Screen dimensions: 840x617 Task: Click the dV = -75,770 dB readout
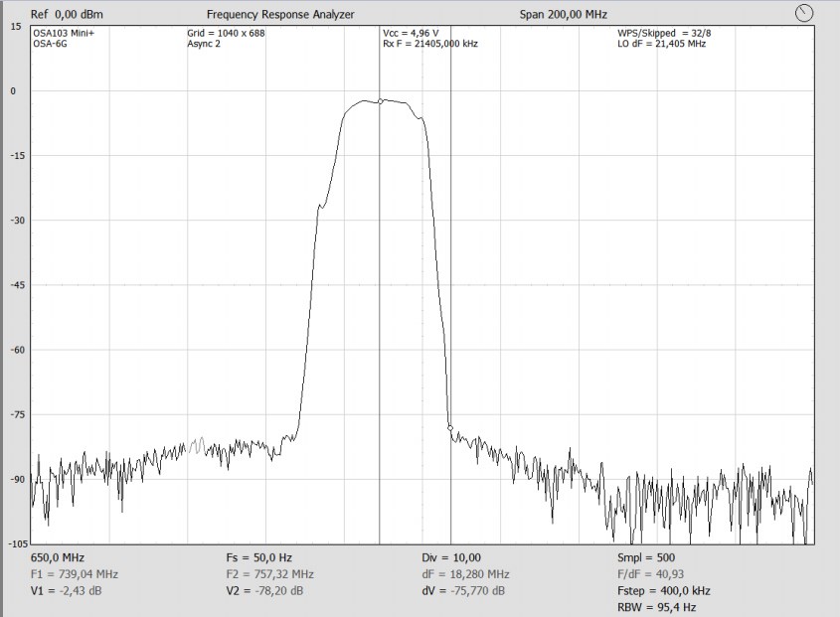point(463,591)
